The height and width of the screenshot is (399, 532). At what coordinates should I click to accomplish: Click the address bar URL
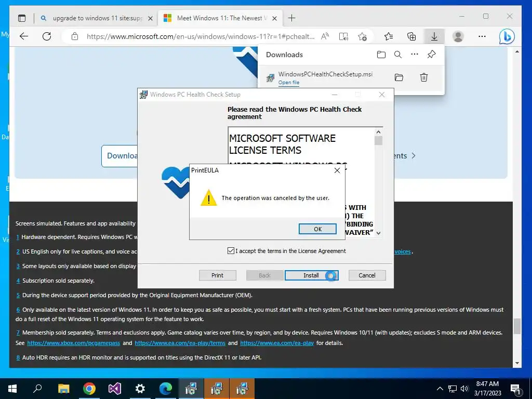pos(200,36)
